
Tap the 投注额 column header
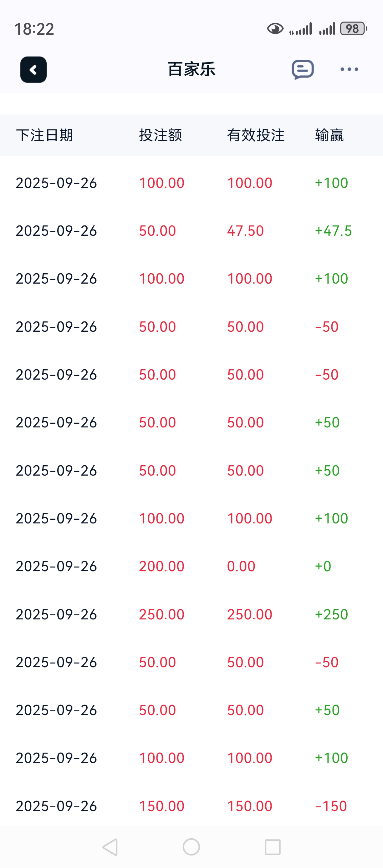point(161,135)
